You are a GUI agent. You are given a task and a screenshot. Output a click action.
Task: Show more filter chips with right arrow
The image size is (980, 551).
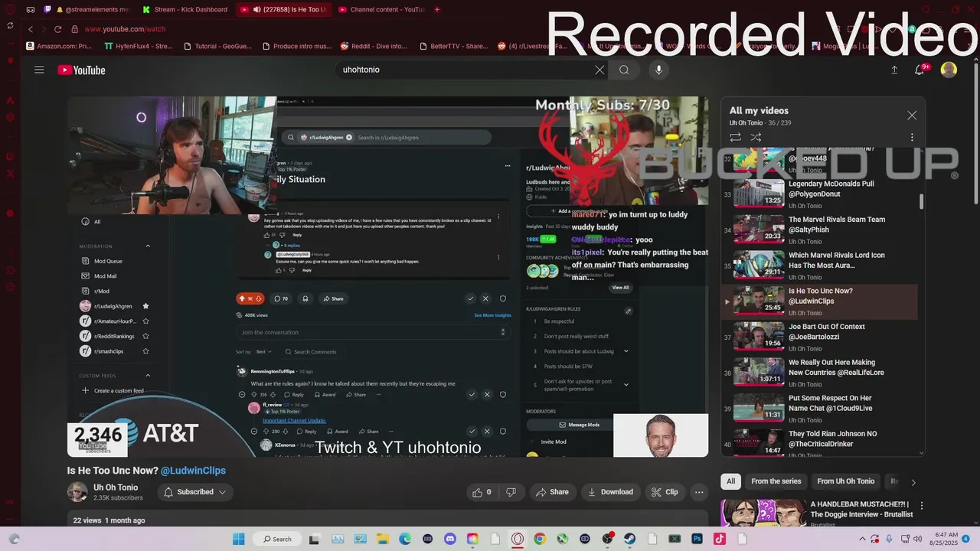pos(913,482)
